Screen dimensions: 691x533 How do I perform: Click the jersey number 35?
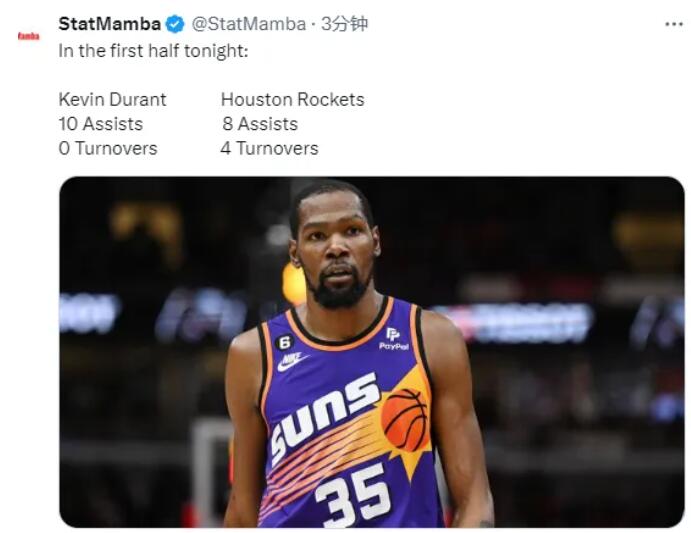coord(352,493)
